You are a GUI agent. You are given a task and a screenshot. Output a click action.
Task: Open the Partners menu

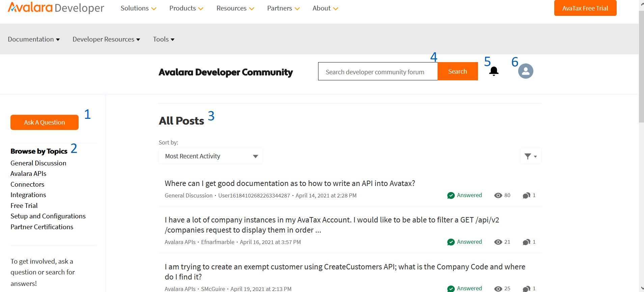point(283,8)
